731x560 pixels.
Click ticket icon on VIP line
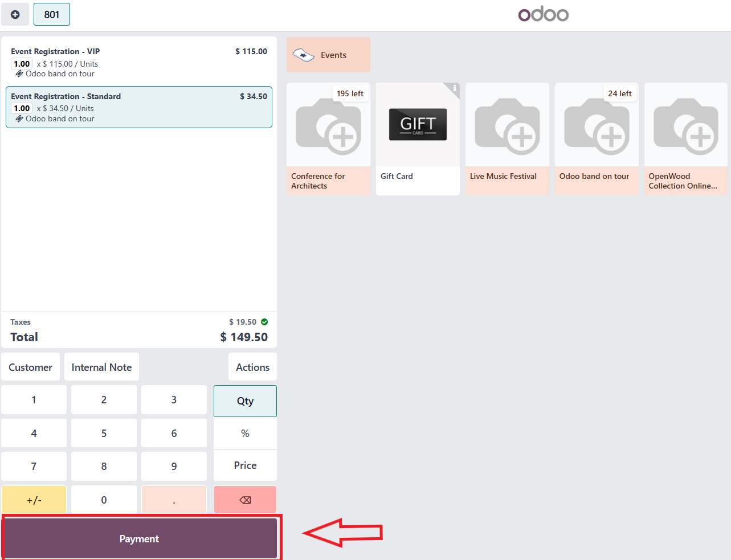click(19, 73)
